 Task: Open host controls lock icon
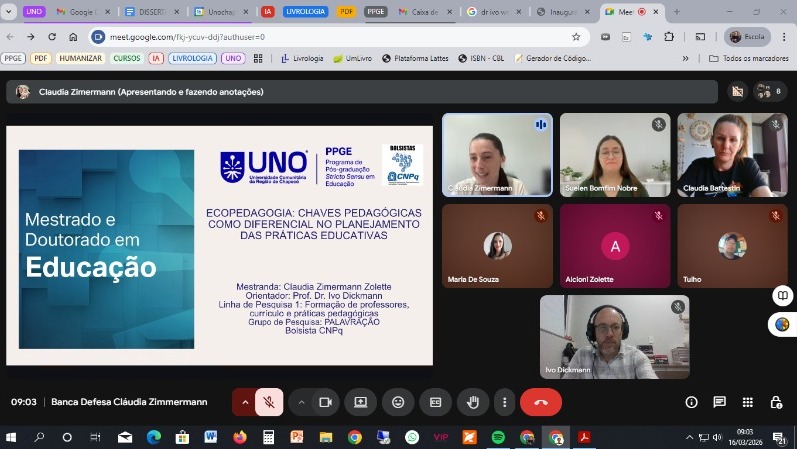[776, 402]
